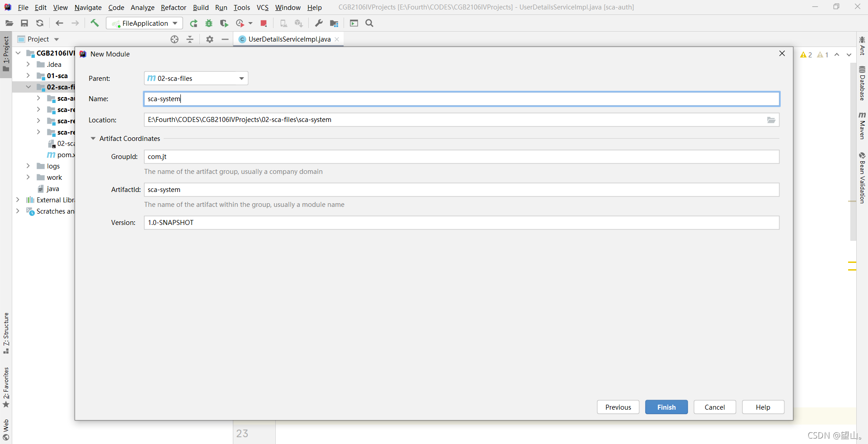Expand the Scratches and Consoles node
Image resolution: width=868 pixels, height=444 pixels.
click(18, 211)
